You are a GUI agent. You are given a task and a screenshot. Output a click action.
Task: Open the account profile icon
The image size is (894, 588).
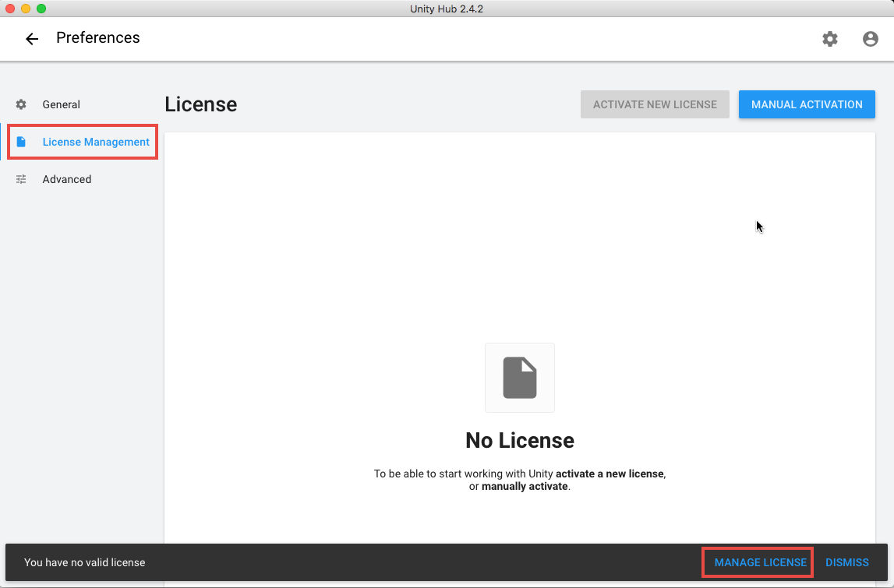click(x=870, y=39)
